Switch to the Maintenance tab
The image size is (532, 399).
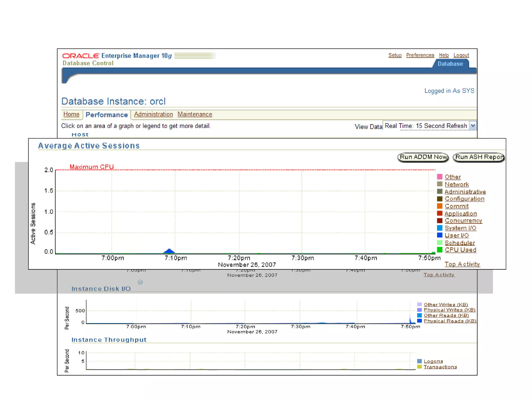[x=195, y=114]
